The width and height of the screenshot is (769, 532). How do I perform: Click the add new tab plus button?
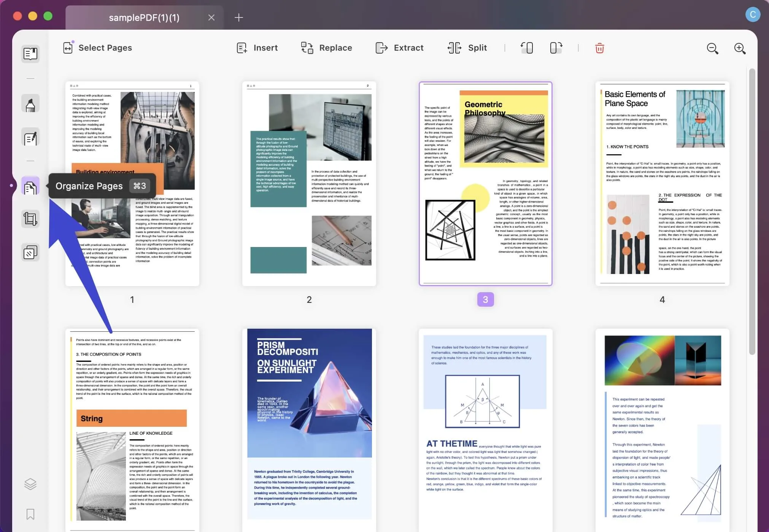point(238,17)
